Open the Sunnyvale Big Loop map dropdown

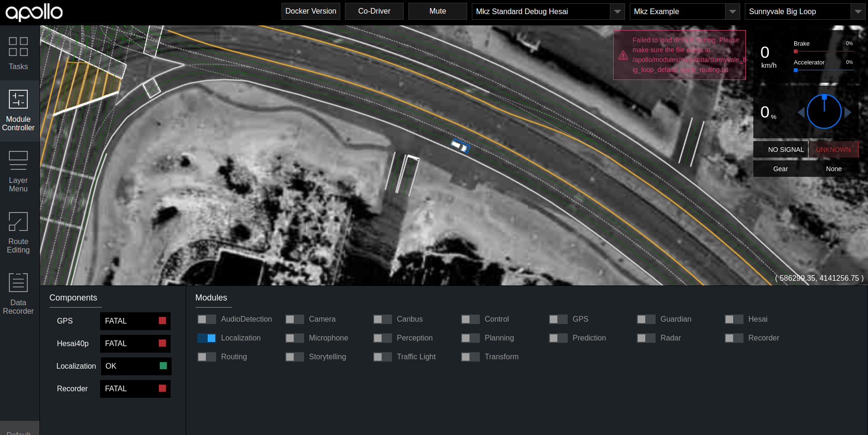pyautogui.click(x=805, y=11)
